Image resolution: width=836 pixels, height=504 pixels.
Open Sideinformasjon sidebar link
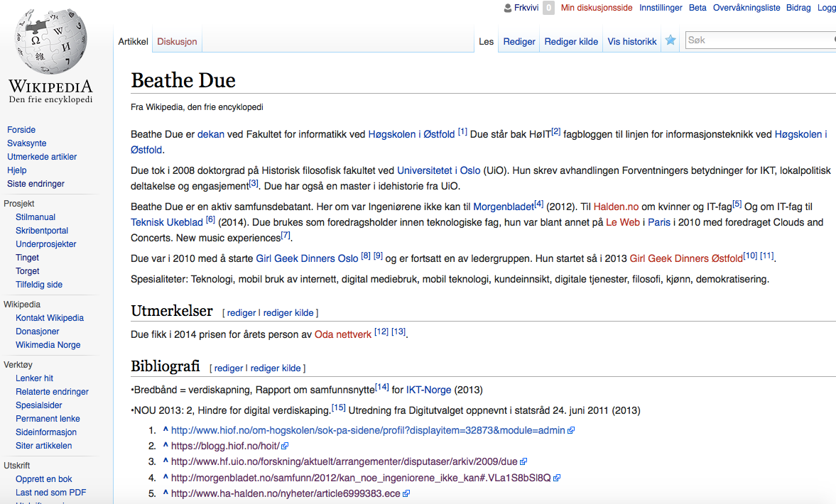46,432
